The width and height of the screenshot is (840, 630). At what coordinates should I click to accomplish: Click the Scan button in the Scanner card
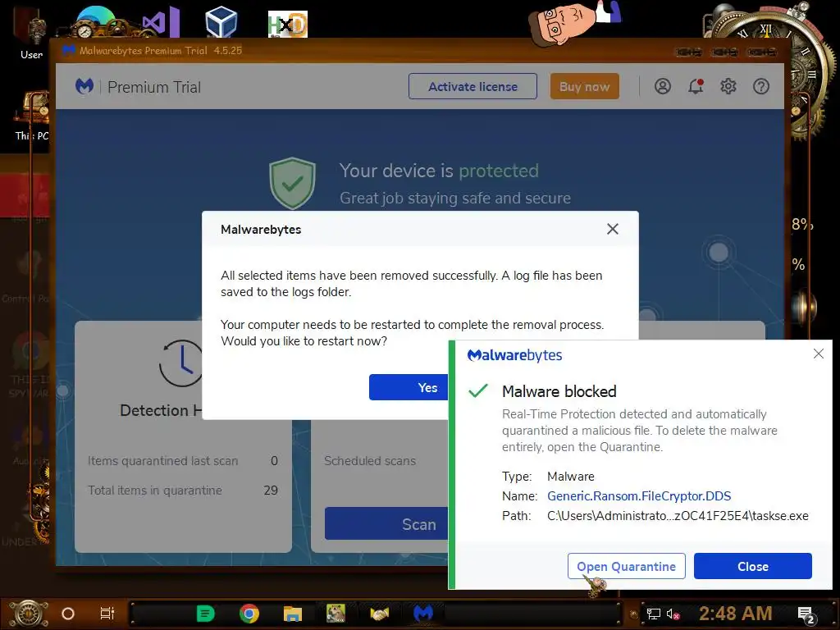[x=387, y=524]
